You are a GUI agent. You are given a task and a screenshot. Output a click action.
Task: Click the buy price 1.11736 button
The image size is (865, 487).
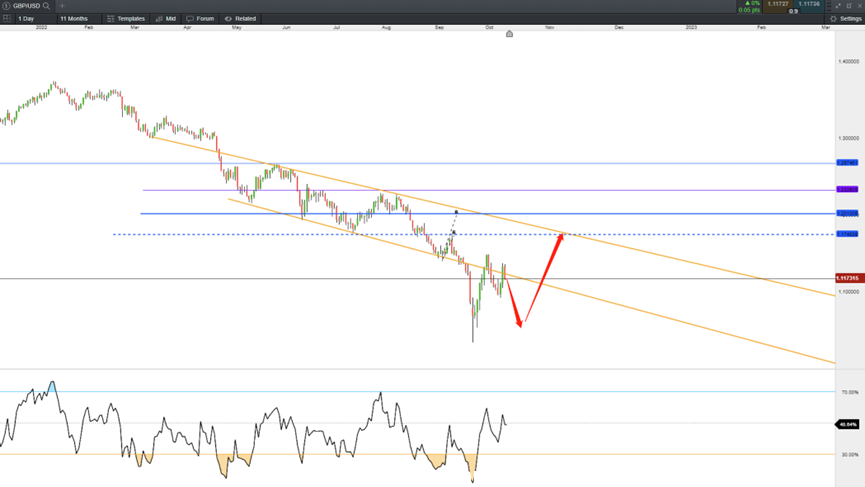tap(809, 4)
